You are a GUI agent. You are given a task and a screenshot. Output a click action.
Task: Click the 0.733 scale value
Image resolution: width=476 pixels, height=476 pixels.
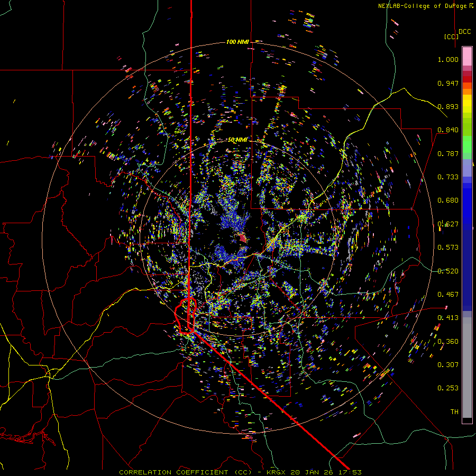[448, 177]
